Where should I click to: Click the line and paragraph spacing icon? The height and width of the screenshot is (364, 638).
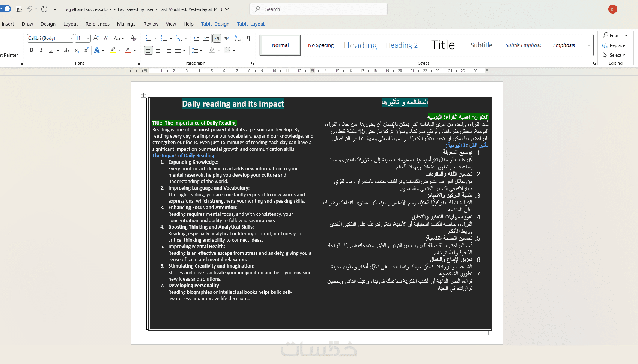195,50
